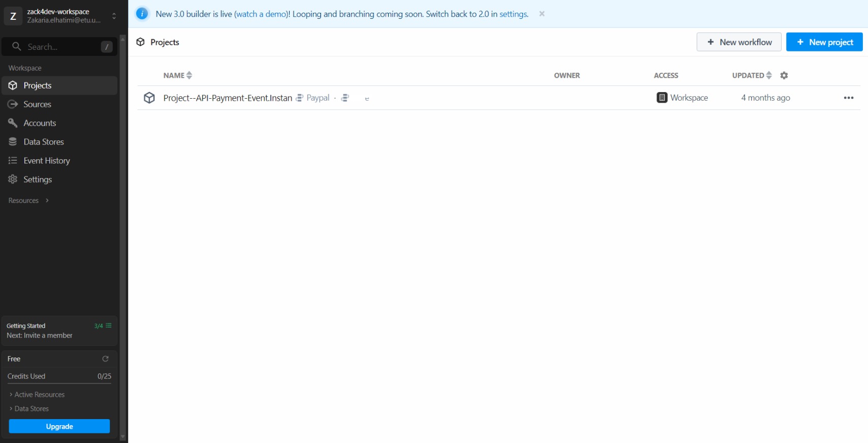This screenshot has width=868, height=443.
Task: Click the Projects header cube icon
Action: [141, 42]
